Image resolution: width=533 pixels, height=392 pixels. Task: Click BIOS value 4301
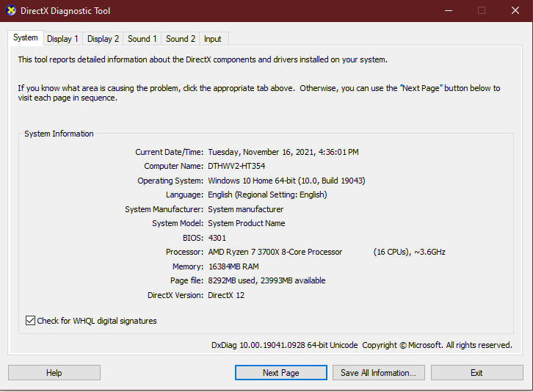click(x=217, y=238)
